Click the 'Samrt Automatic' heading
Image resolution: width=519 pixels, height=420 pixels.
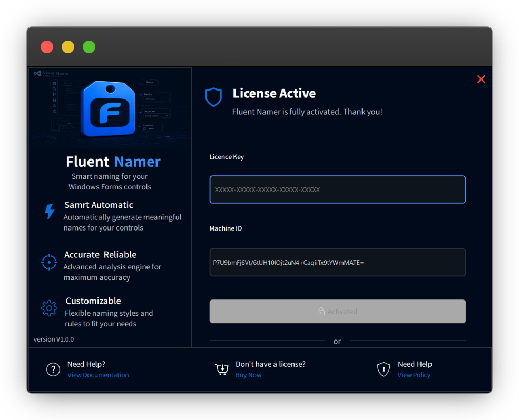click(99, 205)
